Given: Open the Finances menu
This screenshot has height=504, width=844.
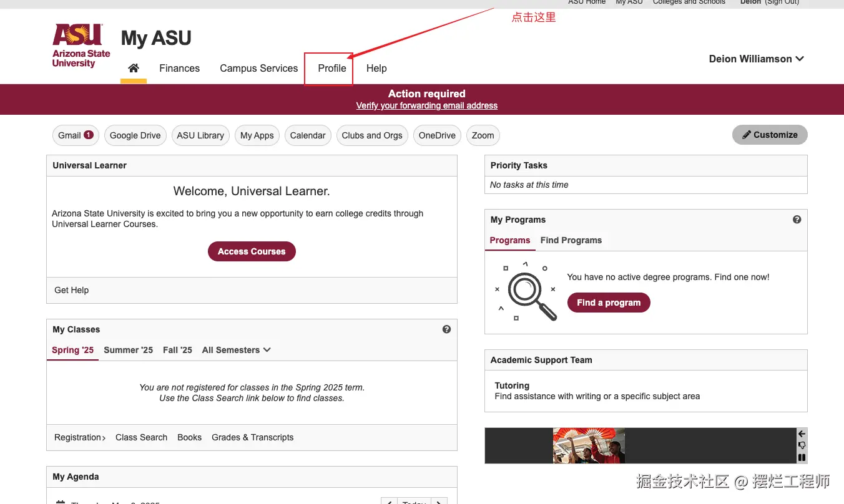Looking at the screenshot, I should (x=180, y=68).
